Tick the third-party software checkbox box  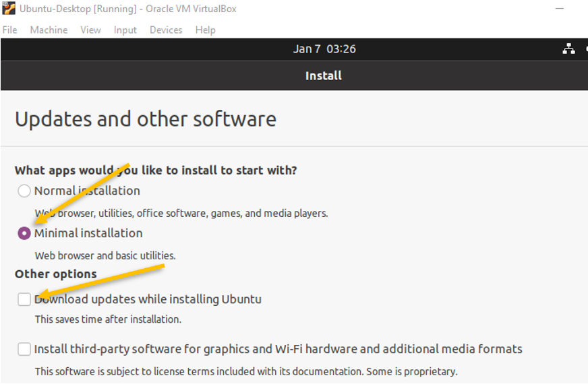click(24, 349)
